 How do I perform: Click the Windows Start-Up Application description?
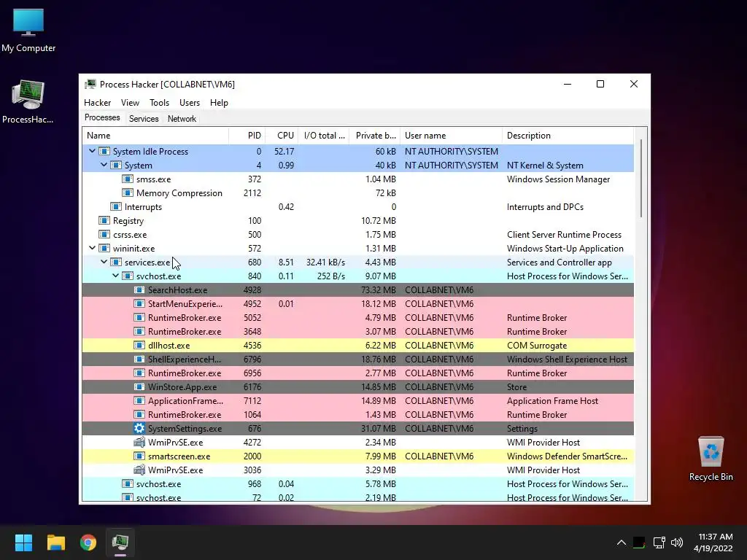(x=565, y=248)
